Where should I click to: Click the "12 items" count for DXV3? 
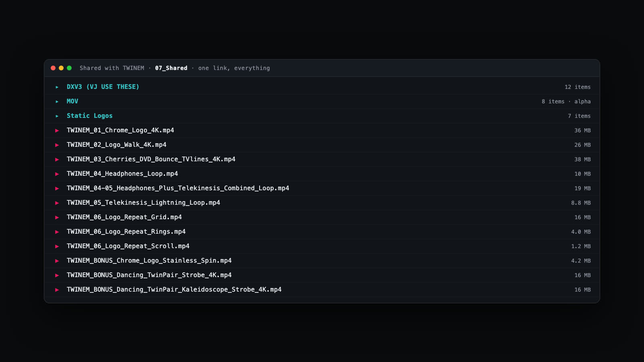(578, 87)
